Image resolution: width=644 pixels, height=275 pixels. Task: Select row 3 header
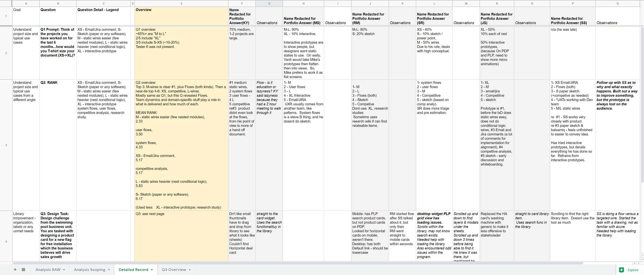tap(6, 145)
